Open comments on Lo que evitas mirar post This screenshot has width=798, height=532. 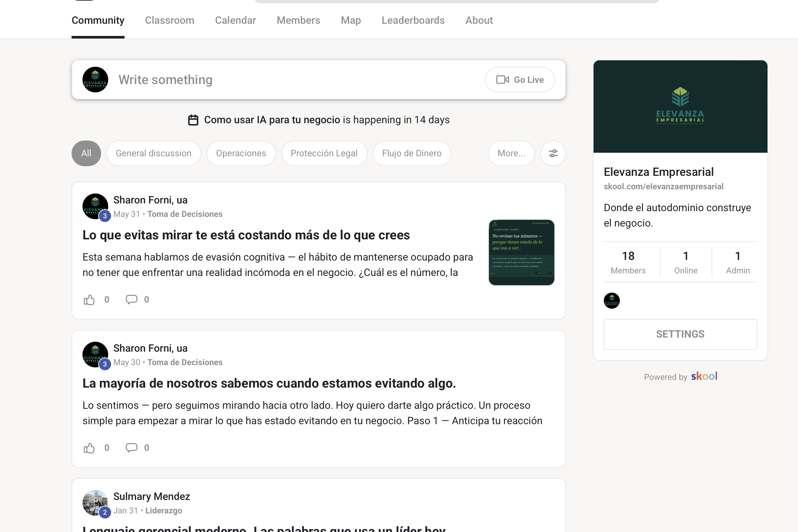(x=131, y=300)
